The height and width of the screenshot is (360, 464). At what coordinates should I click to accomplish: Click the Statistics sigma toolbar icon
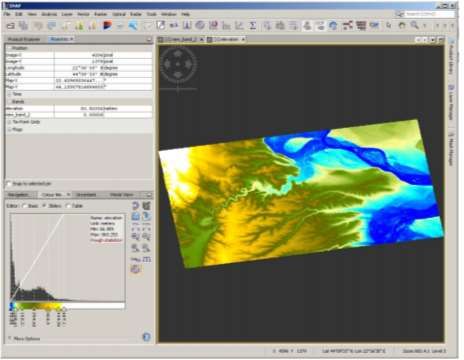click(x=253, y=26)
